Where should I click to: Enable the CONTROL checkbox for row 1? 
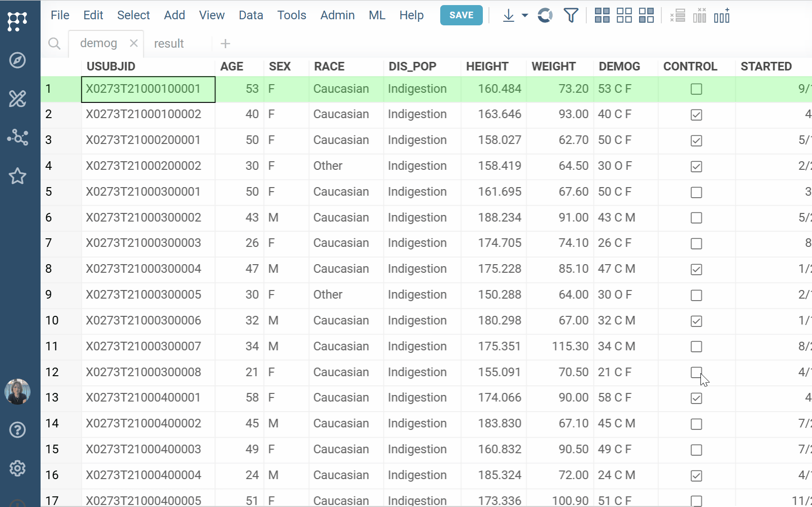pos(696,89)
